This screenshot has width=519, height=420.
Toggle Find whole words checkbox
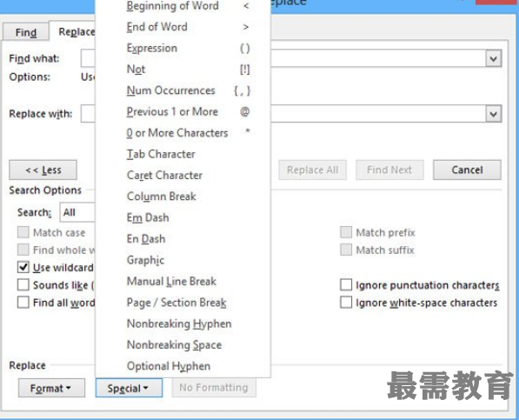point(23,250)
